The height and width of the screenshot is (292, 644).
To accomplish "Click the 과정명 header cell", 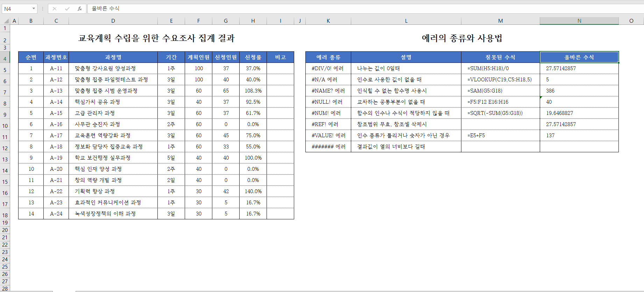I will 113,57.
